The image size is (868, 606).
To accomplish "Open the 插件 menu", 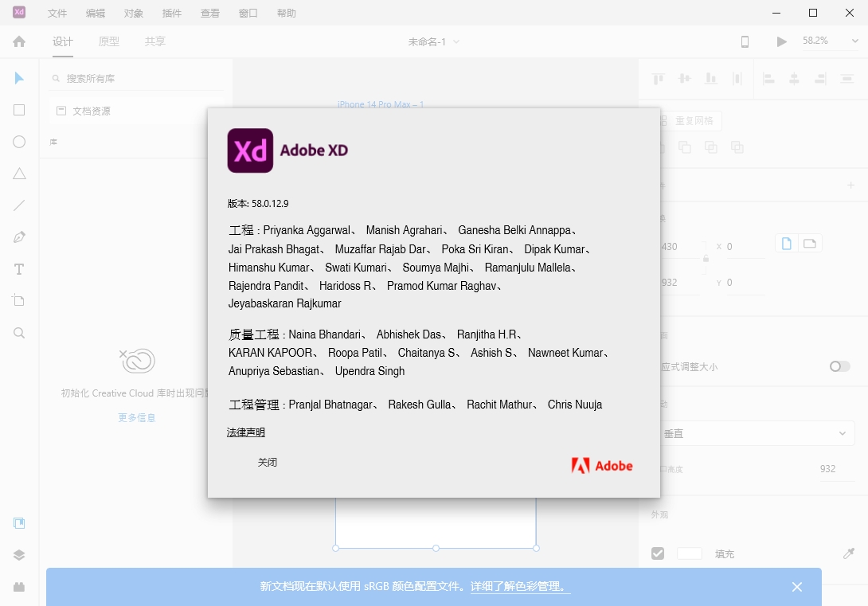I will (x=171, y=14).
